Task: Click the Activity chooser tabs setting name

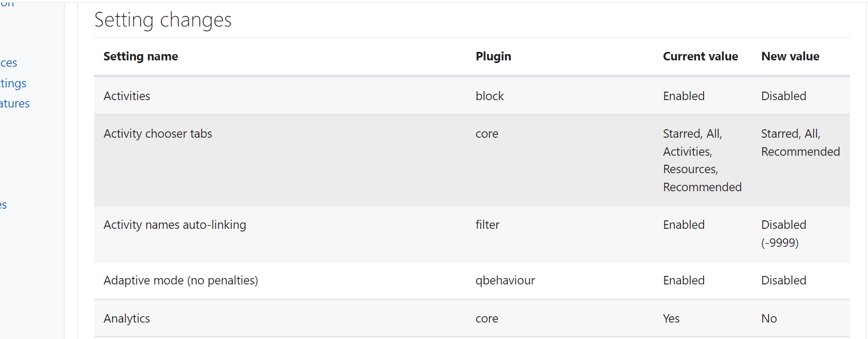Action: pyautogui.click(x=158, y=133)
